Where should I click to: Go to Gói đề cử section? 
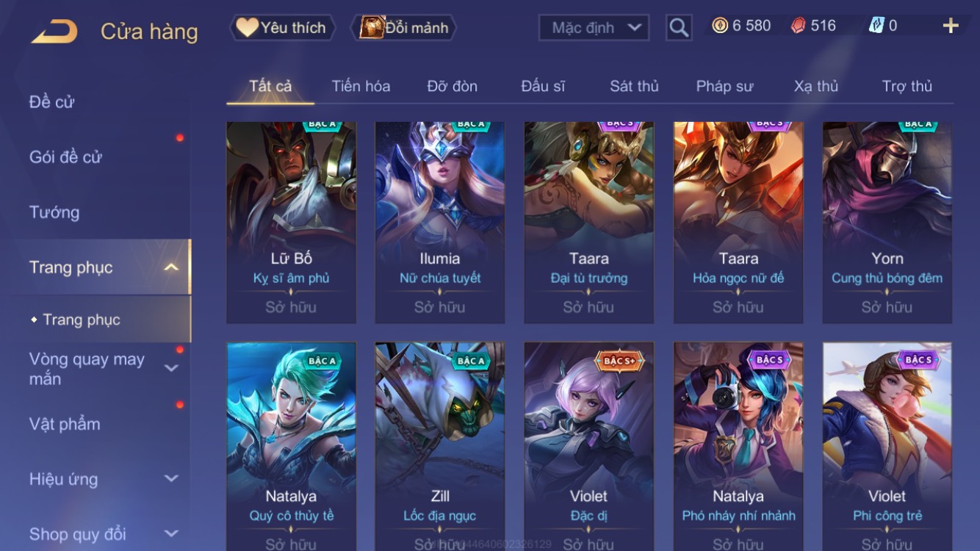click(x=65, y=156)
